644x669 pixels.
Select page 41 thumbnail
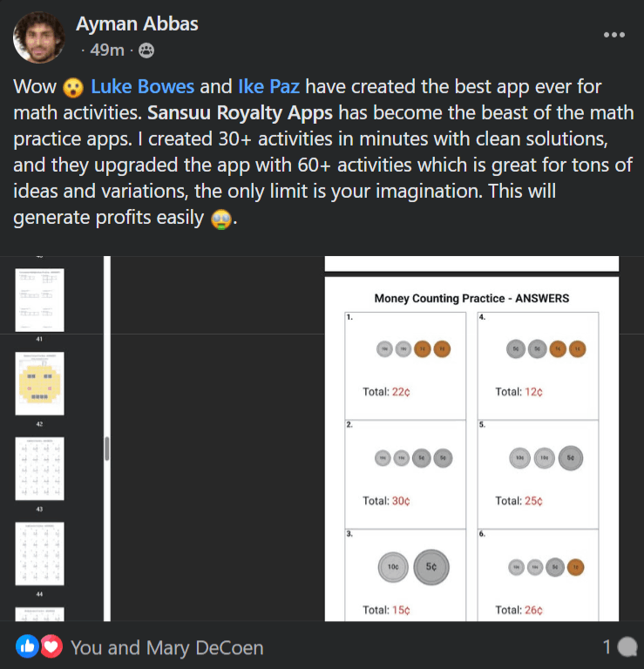pyautogui.click(x=39, y=300)
